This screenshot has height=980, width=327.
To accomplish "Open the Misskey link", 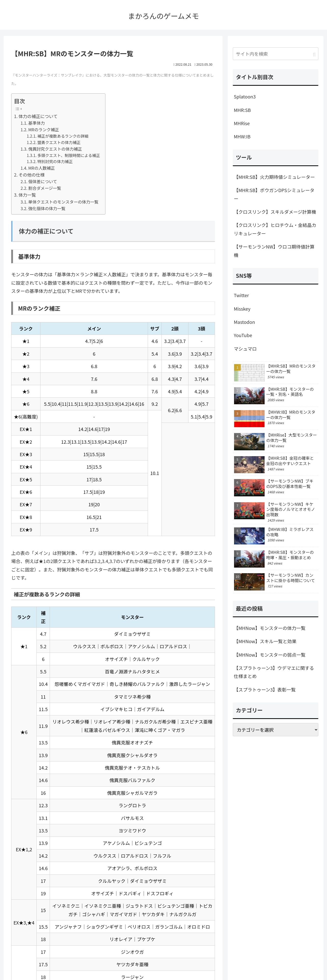I will tap(242, 309).
